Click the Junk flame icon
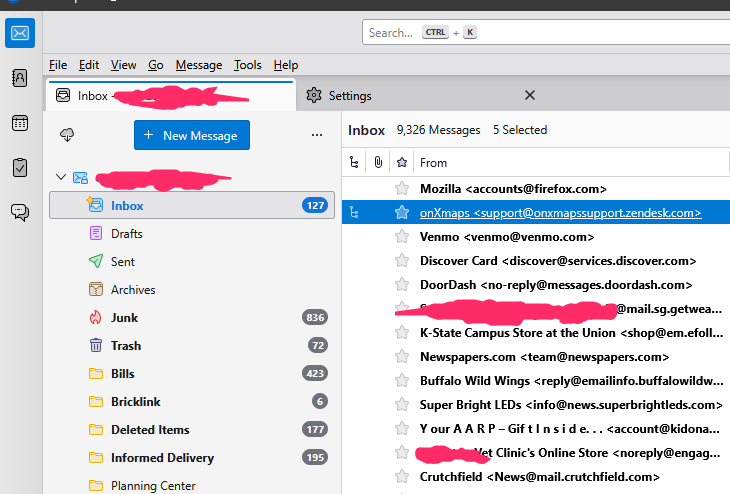 95,318
